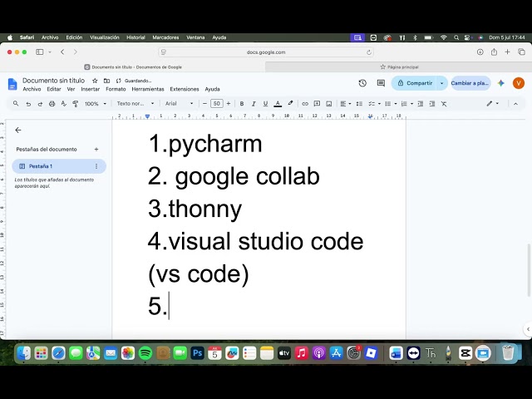532x399 pixels.
Task: Increase indent of the paragraph
Action: pyautogui.click(x=432, y=103)
